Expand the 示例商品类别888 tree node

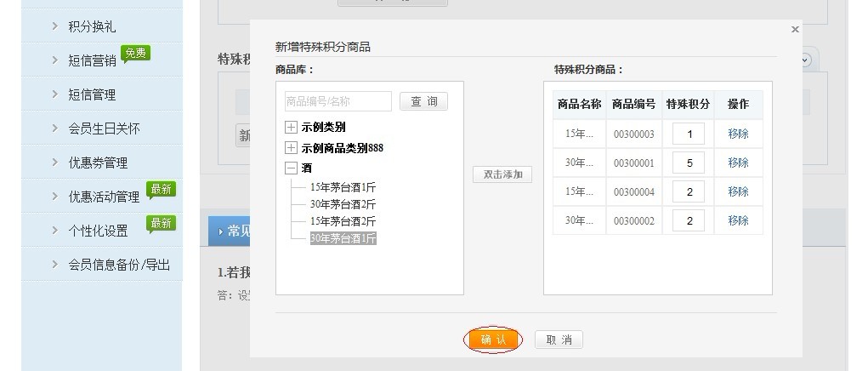tap(291, 148)
